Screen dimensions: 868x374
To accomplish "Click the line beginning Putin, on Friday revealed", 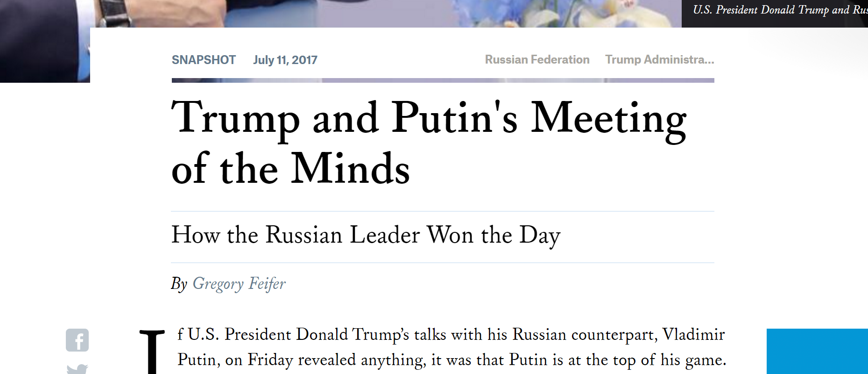I will coord(452,360).
